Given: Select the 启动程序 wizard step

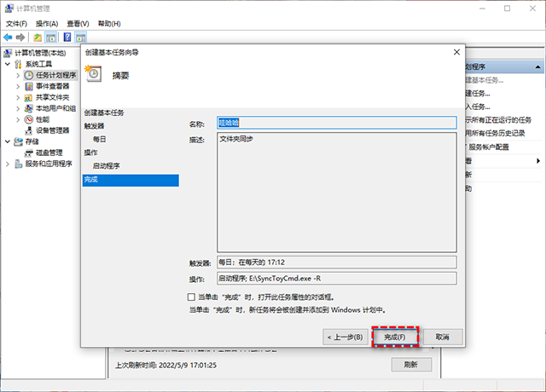Looking at the screenshot, I should click(x=106, y=166).
